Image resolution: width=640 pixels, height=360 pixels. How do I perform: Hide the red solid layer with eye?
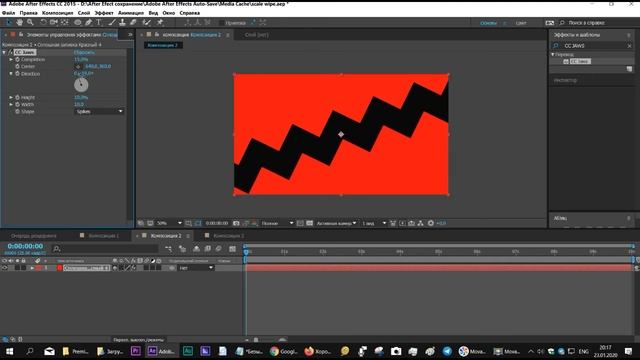click(x=4, y=268)
